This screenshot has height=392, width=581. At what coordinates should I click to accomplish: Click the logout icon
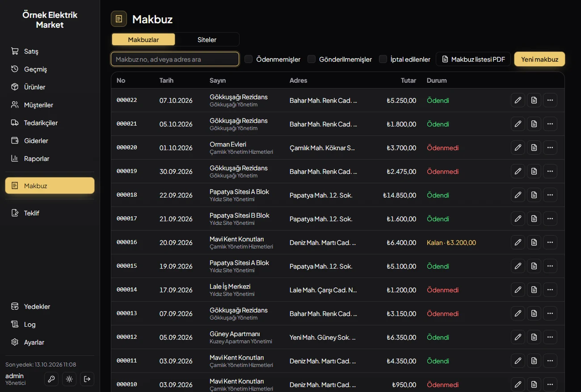click(87, 379)
